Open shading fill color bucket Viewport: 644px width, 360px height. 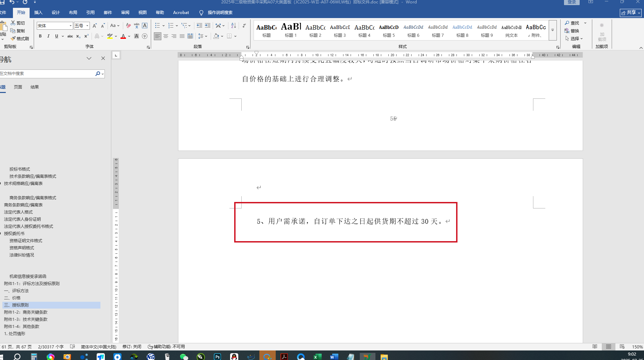(216, 36)
